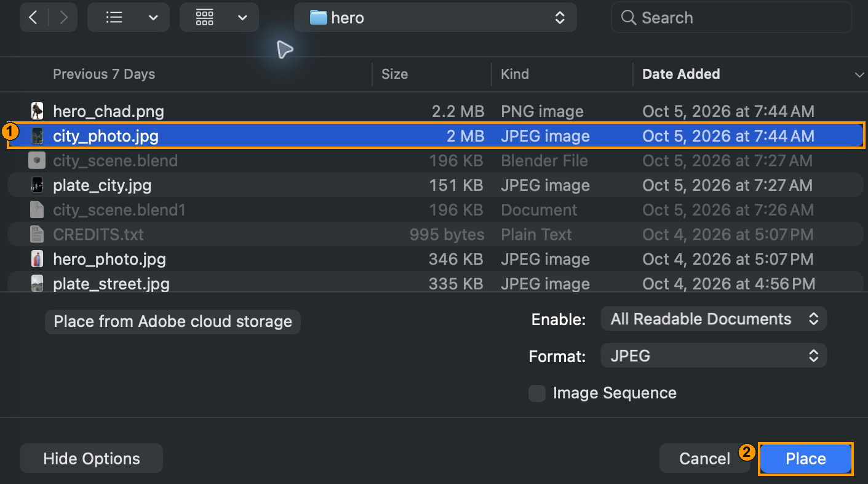Viewport: 868px width, 484px height.
Task: Click the 'PNG image' kind of hero_chad.png
Action: 542,111
